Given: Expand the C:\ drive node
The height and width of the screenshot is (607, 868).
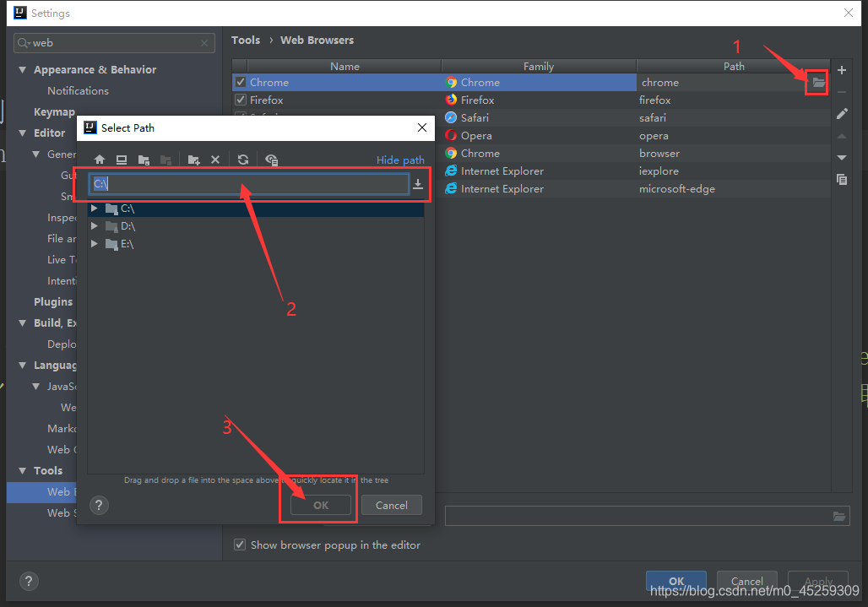Looking at the screenshot, I should pyautogui.click(x=95, y=209).
